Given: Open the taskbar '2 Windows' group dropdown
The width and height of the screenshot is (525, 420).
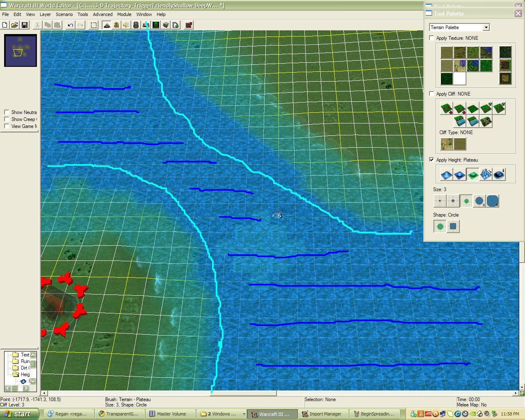Looking at the screenshot, I should tap(244, 414).
